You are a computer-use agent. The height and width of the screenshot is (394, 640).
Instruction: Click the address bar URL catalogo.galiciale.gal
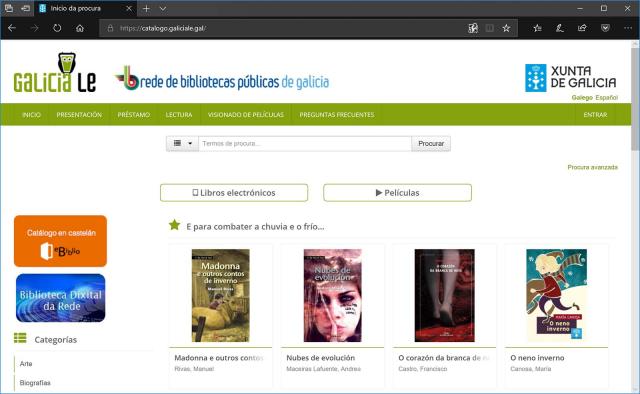point(163,28)
